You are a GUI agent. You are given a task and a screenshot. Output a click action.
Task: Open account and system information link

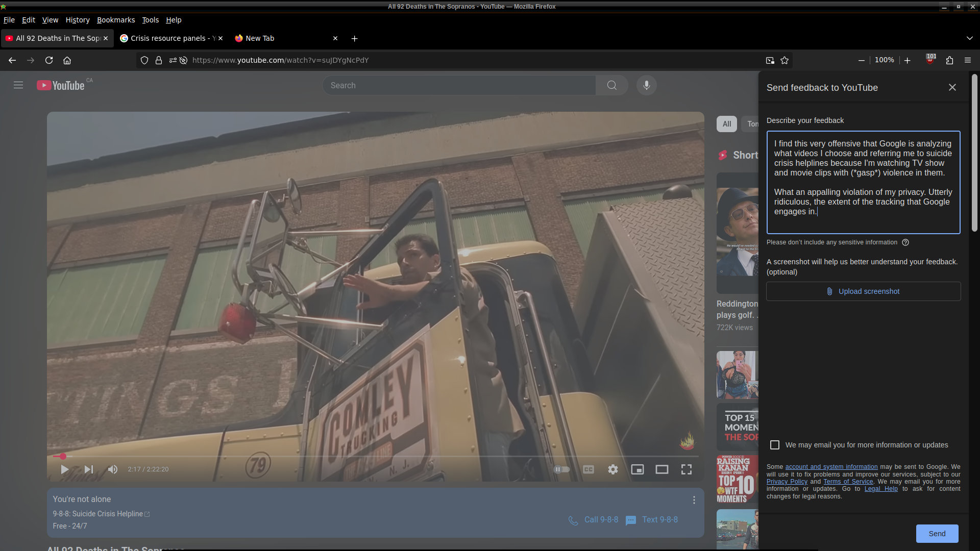coord(831,467)
